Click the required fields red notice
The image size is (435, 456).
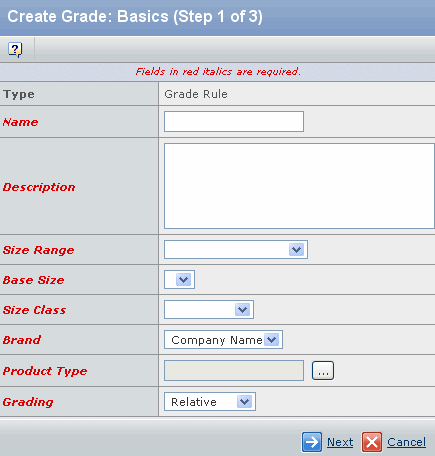pyautogui.click(x=218, y=71)
